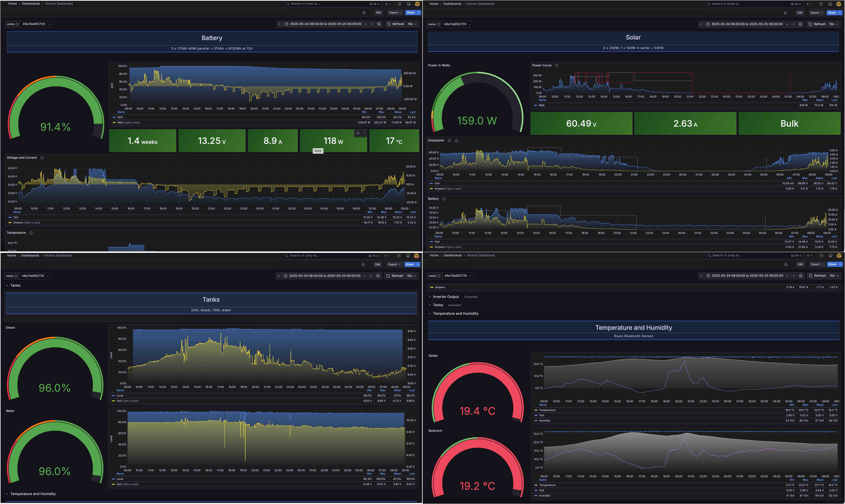
Task: Click the Export button in the Temperature and Humidity pane
Action: [817, 264]
